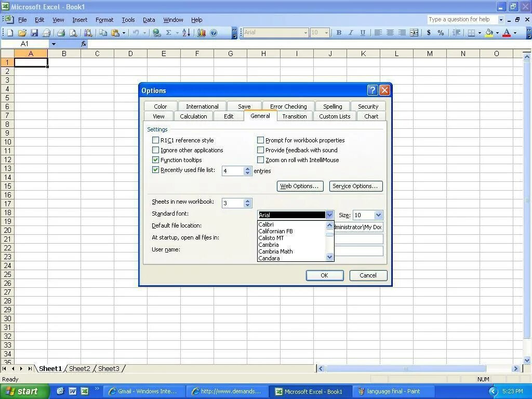Image resolution: width=532 pixels, height=399 pixels.
Task: Click the Web Options button
Action: (300, 186)
